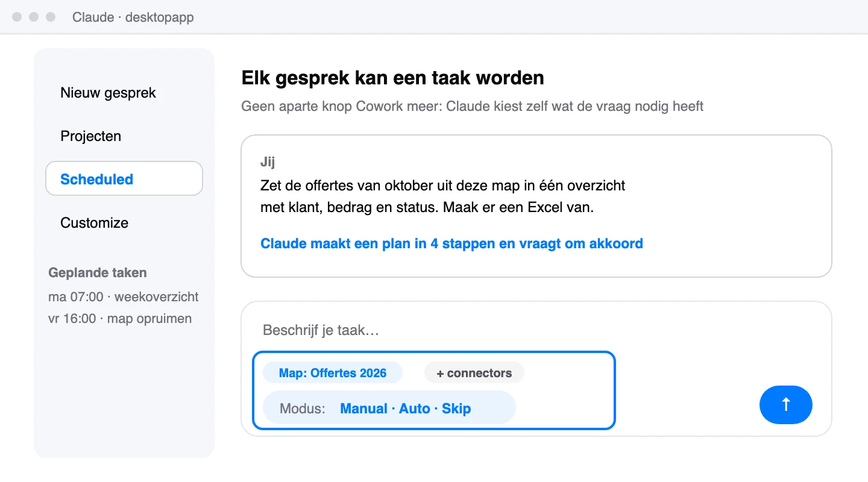Image resolution: width=868 pixels, height=482 pixels.
Task: Click the "Geplande taken" heading
Action: [x=98, y=273]
